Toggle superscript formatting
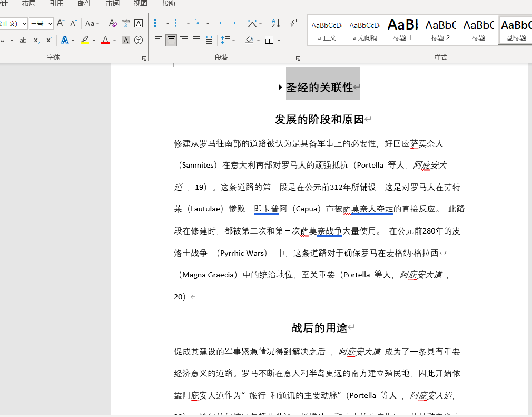This screenshot has height=417, width=532. pyautogui.click(x=49, y=41)
